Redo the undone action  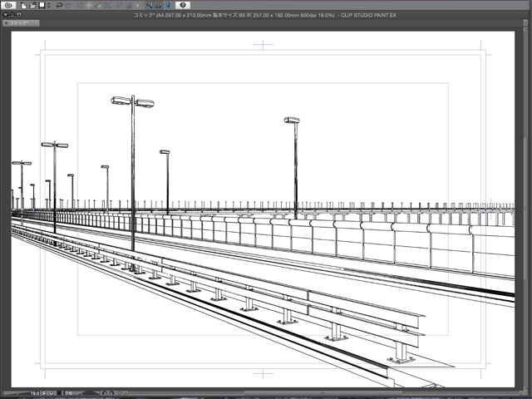(68, 6)
